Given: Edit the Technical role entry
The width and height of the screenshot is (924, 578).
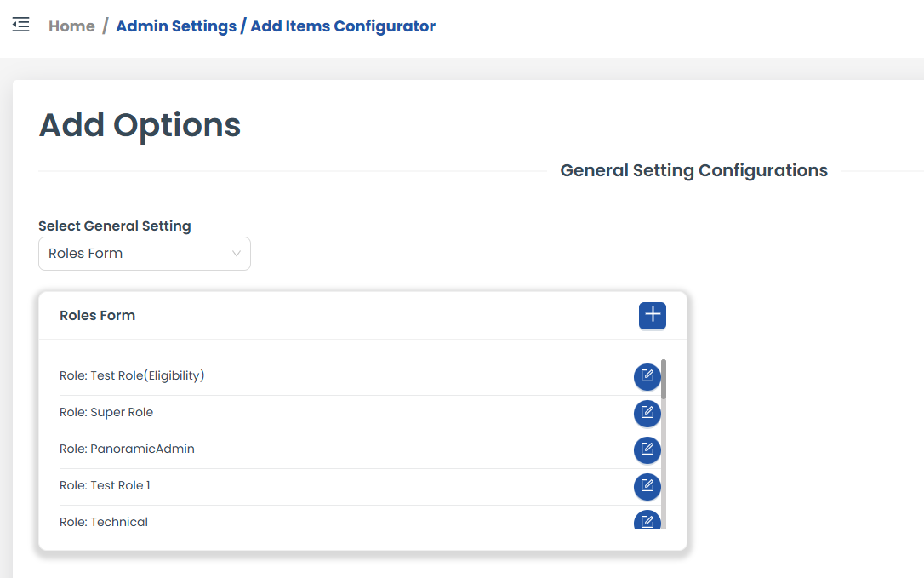Looking at the screenshot, I should click(x=647, y=520).
